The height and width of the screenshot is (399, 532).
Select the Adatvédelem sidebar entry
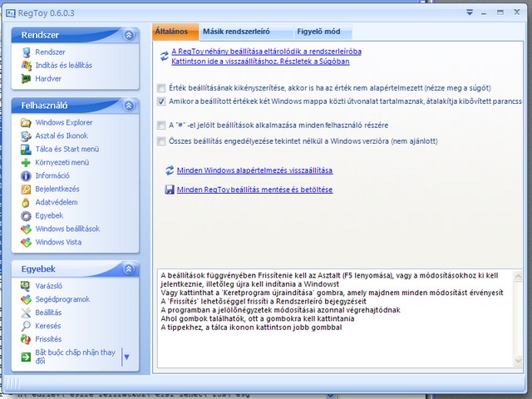pos(57,202)
